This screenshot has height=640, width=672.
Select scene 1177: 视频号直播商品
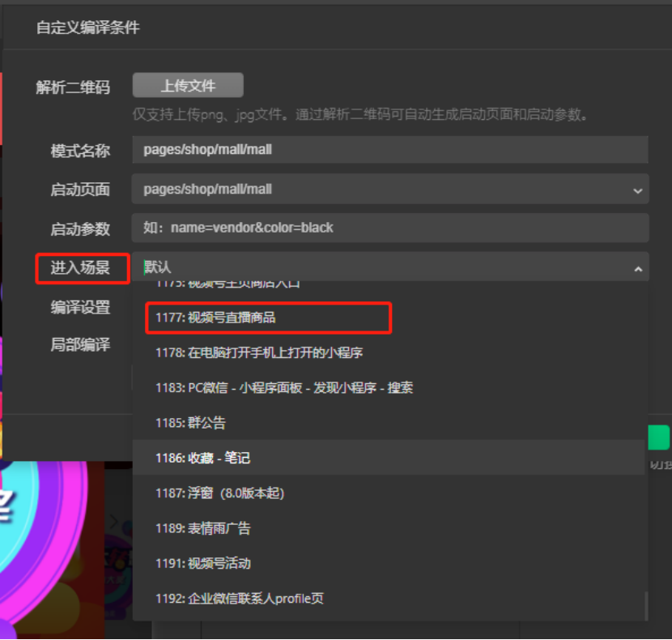388,318
